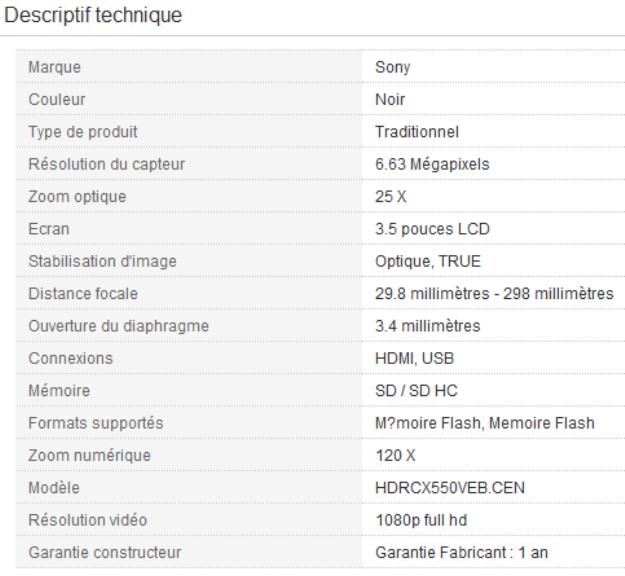Select the "Noir" color value

click(376, 100)
